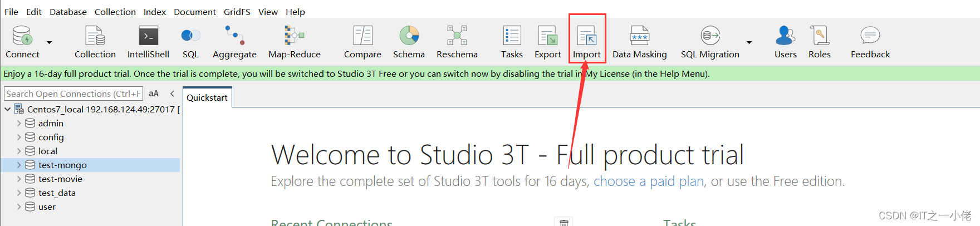Open the Connect dropdown arrow
The image size is (980, 226).
point(49,42)
